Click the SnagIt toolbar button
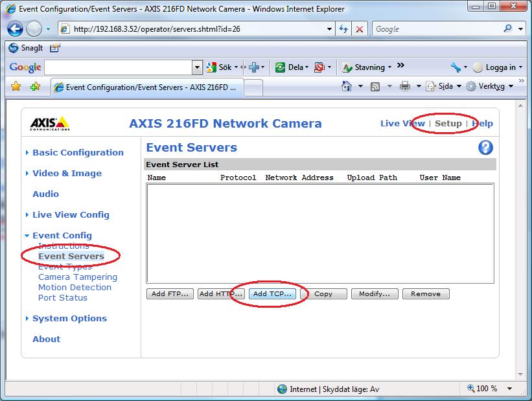The image size is (532, 401). click(x=26, y=48)
